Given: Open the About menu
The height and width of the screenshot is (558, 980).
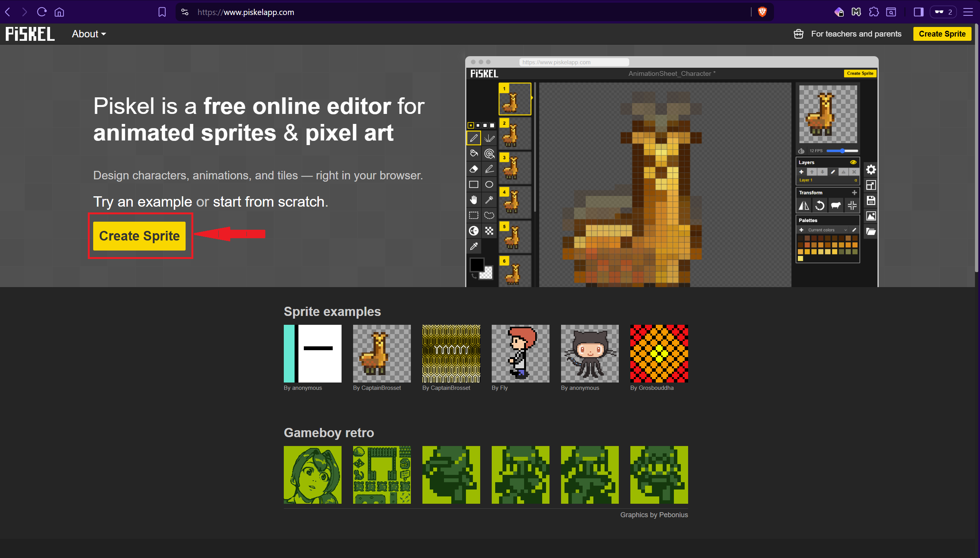Looking at the screenshot, I should (x=88, y=34).
